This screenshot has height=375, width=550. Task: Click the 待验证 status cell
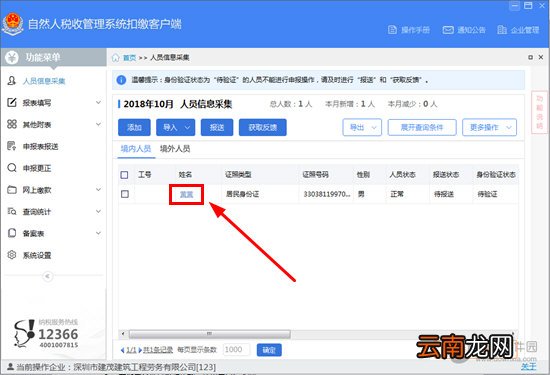coord(487,194)
